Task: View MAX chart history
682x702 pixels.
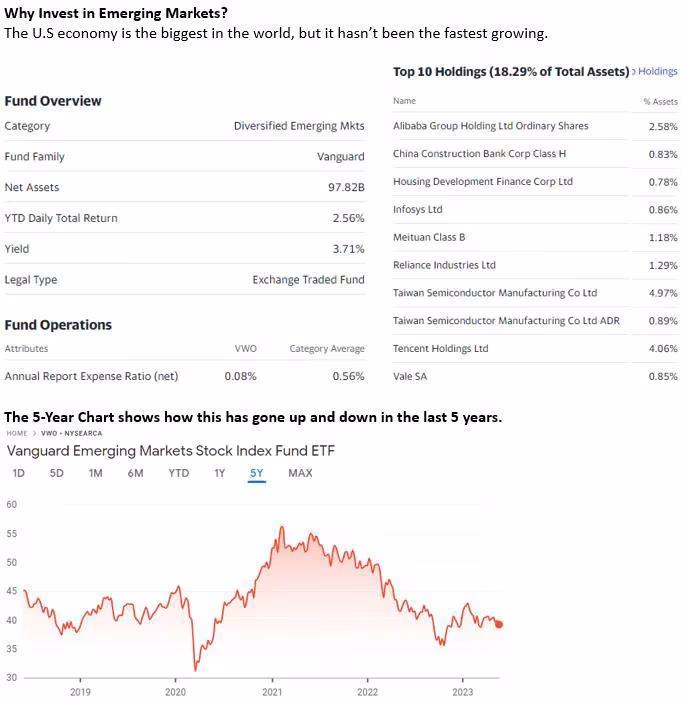Action: click(x=300, y=473)
